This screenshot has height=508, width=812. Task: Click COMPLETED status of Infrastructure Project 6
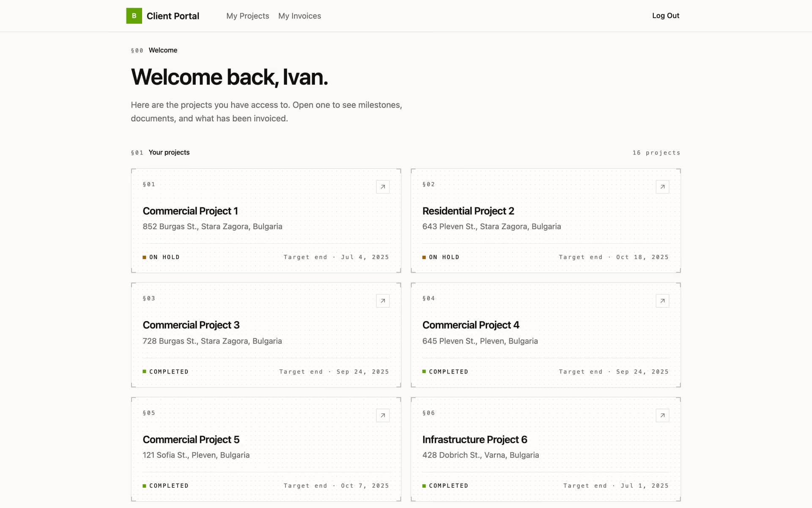coord(445,486)
